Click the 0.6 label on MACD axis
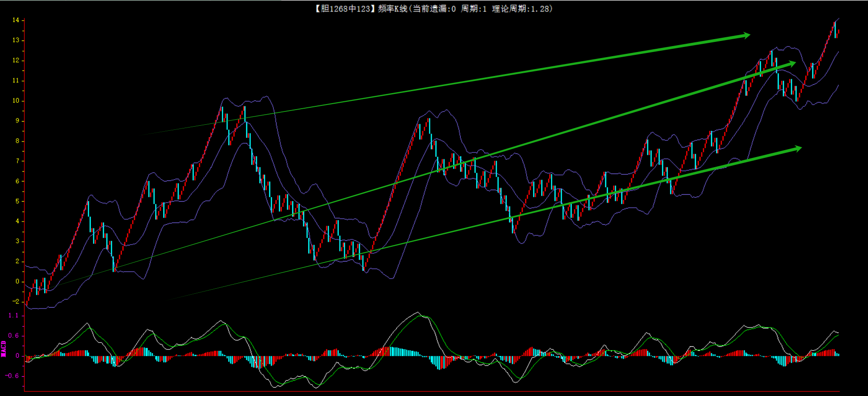The width and height of the screenshot is (868, 396). coord(14,336)
